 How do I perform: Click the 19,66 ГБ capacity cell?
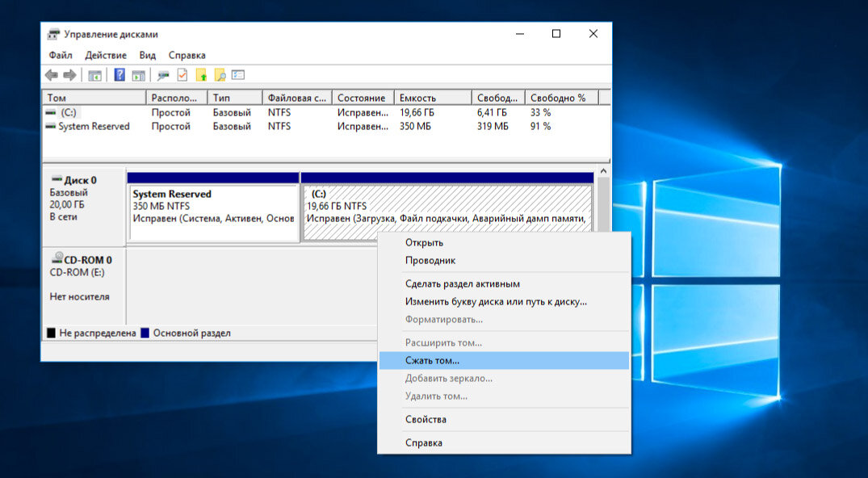pos(417,112)
